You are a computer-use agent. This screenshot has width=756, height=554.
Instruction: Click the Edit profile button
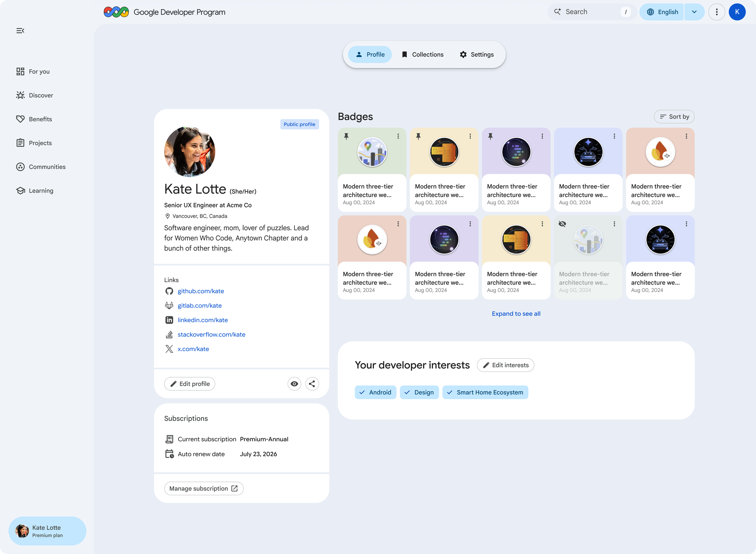pos(189,383)
